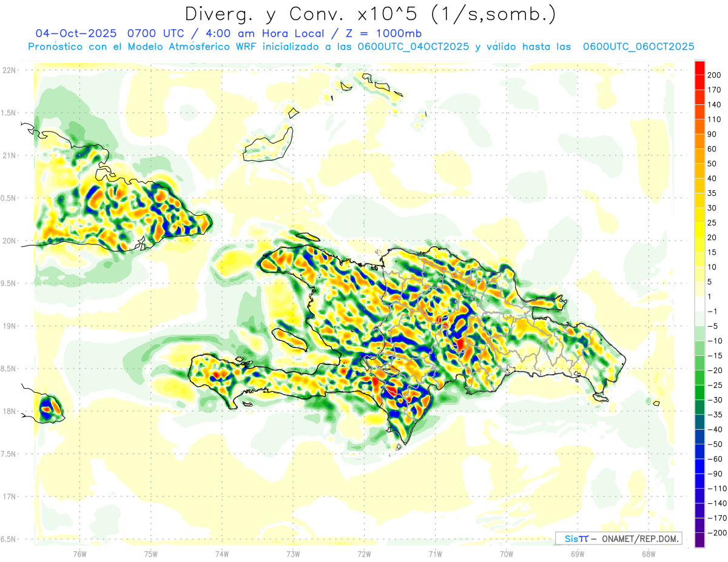Click the '76W' longitude label

pos(79,553)
